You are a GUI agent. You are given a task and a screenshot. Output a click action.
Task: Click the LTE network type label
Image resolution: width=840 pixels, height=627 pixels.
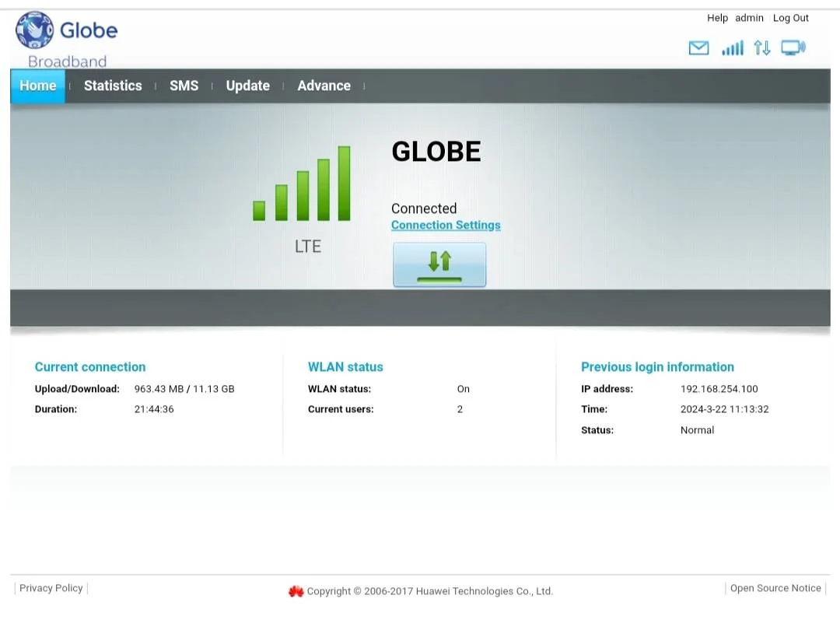tap(308, 246)
